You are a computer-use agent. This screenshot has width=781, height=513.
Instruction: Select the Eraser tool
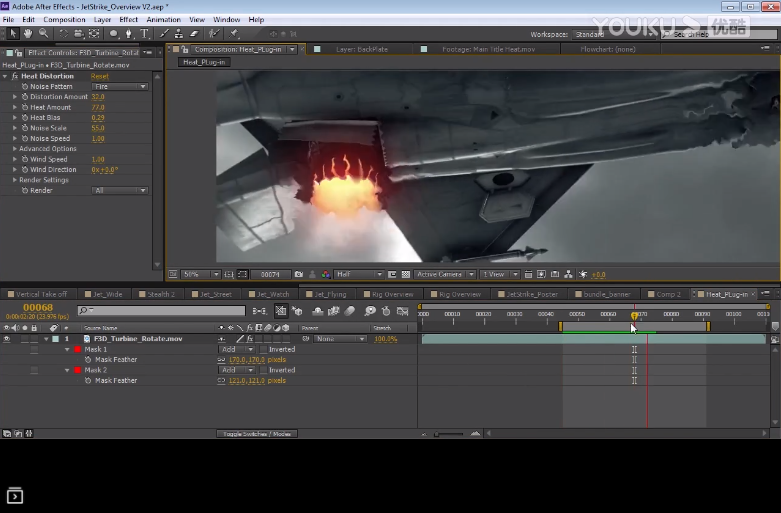coord(194,33)
